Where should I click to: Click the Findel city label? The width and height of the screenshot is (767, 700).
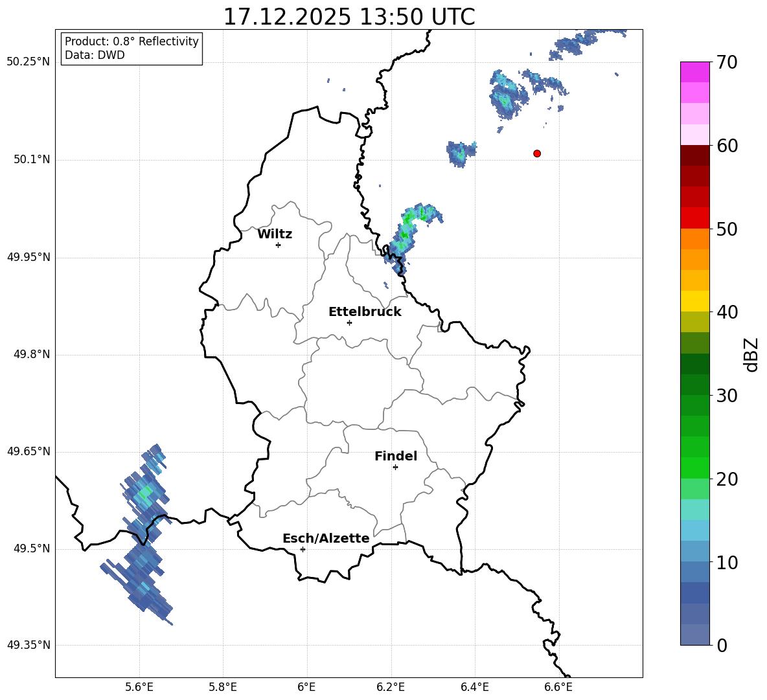click(x=396, y=456)
